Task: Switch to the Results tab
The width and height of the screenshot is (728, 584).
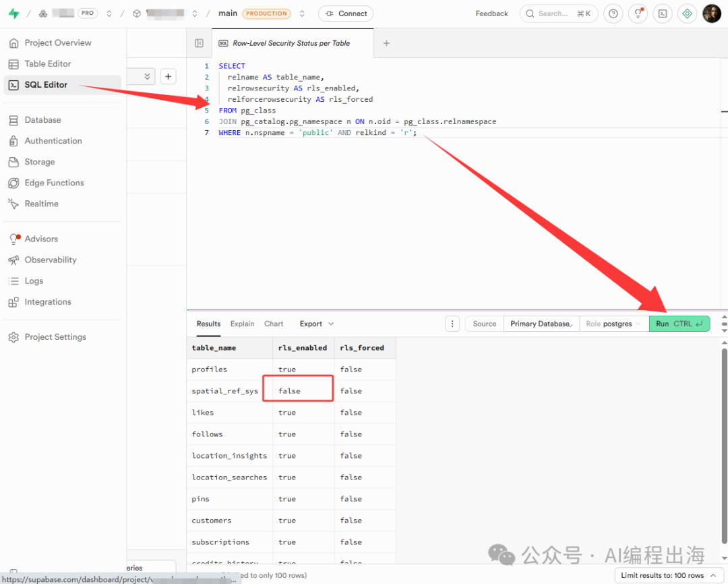Action: pos(208,324)
